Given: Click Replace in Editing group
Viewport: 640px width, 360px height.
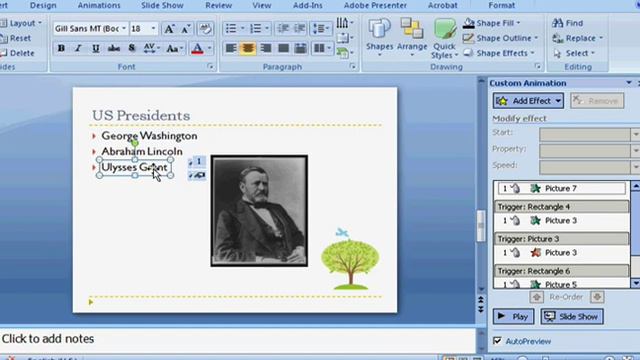Looking at the screenshot, I should coord(577,38).
